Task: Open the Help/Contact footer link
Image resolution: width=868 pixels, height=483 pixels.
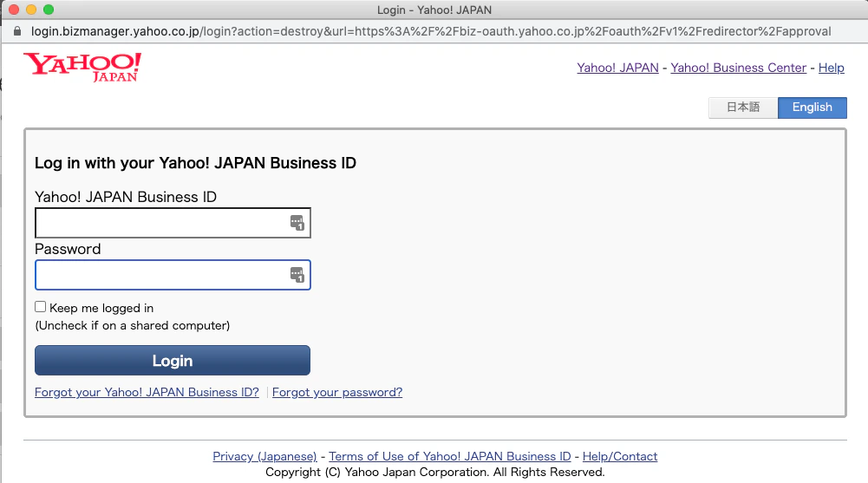Action: tap(620, 456)
